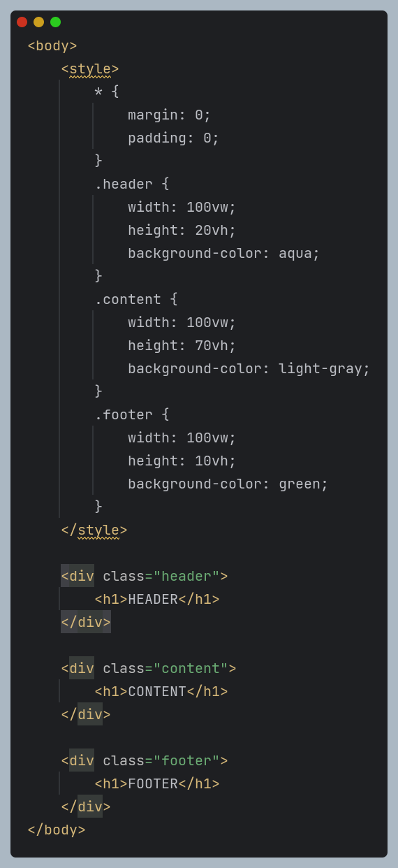This screenshot has height=868, width=398.
Task: Click the green maximize window dot
Action: click(x=55, y=22)
